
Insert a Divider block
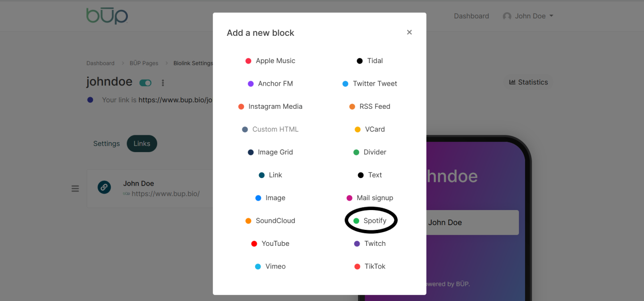click(x=370, y=152)
